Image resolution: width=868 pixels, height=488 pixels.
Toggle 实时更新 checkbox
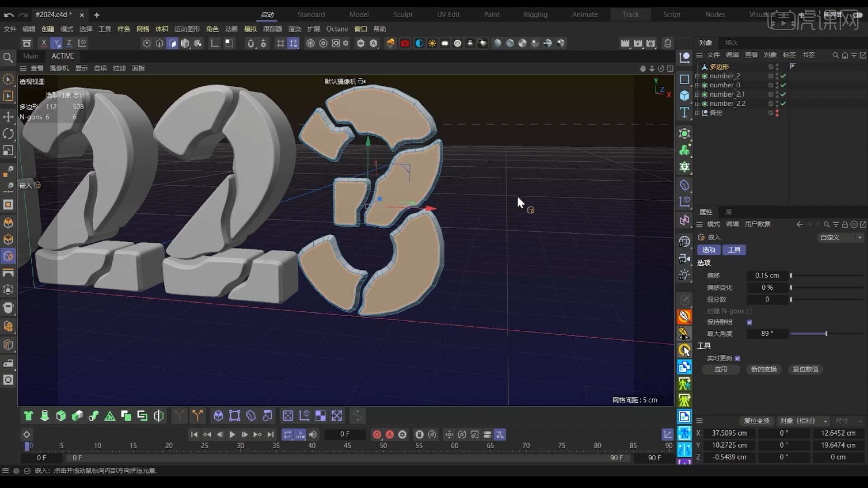tap(737, 358)
